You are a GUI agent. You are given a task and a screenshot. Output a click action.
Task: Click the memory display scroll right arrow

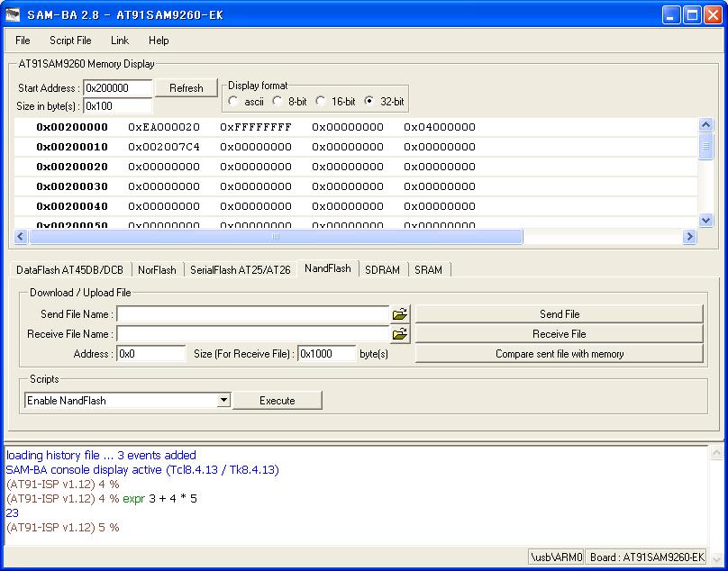[x=690, y=237]
